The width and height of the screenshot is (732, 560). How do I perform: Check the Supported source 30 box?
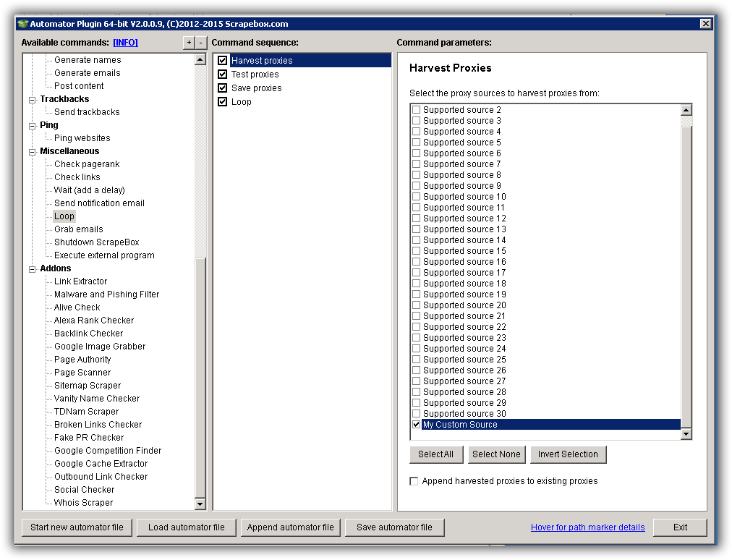[417, 413]
